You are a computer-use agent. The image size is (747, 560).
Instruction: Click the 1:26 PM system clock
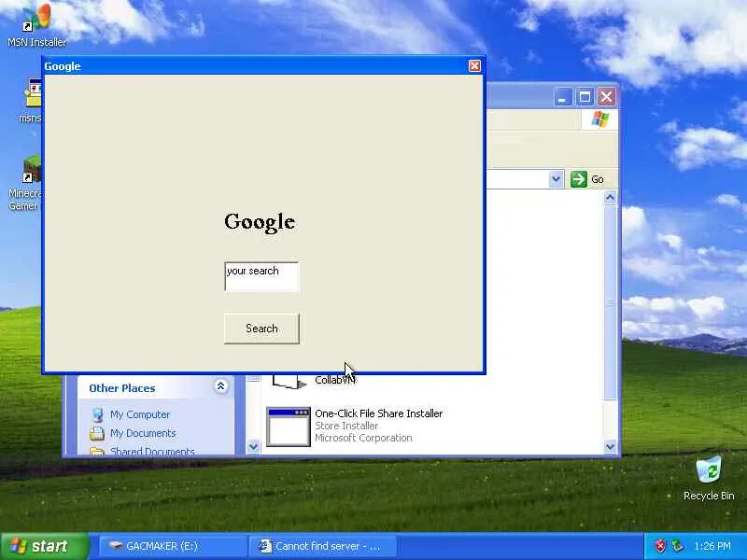(712, 546)
